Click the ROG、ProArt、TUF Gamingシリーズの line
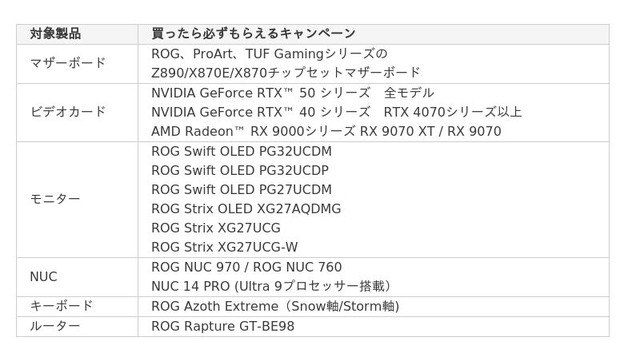The width and height of the screenshot is (640, 361). coord(269,54)
